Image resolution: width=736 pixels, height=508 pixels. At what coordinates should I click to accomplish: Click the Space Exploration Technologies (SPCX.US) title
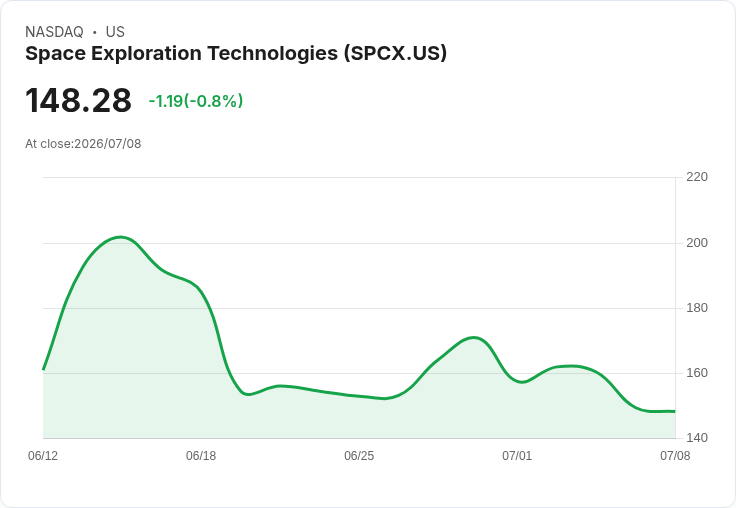coord(236,54)
